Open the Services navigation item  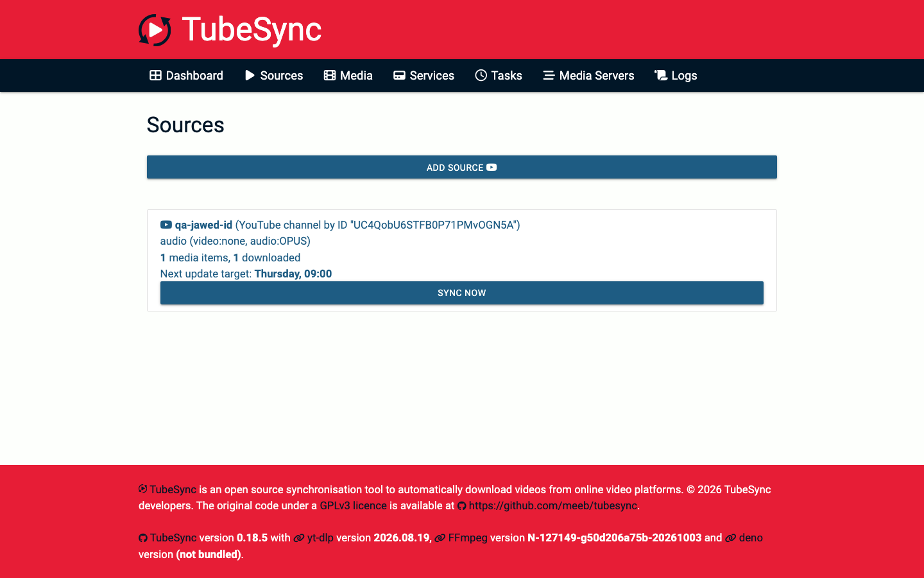424,75
